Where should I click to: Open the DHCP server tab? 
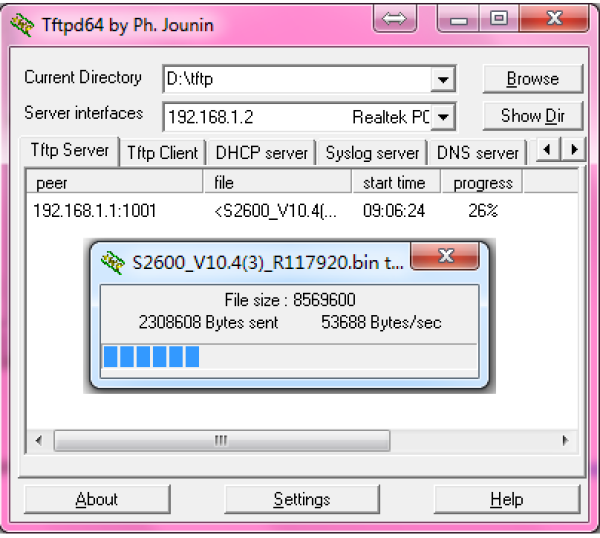click(x=261, y=153)
